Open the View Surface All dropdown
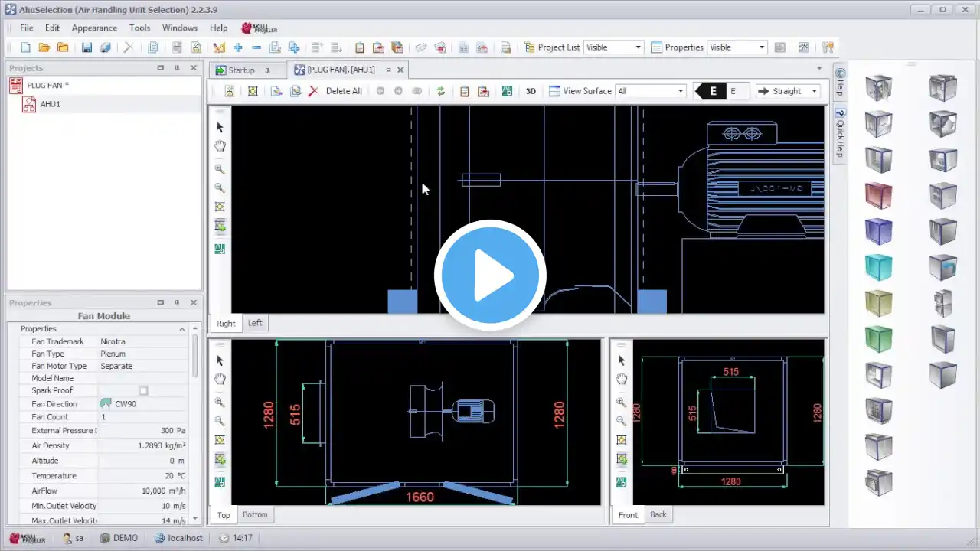Screen dimensions: 980x551 click(681, 91)
